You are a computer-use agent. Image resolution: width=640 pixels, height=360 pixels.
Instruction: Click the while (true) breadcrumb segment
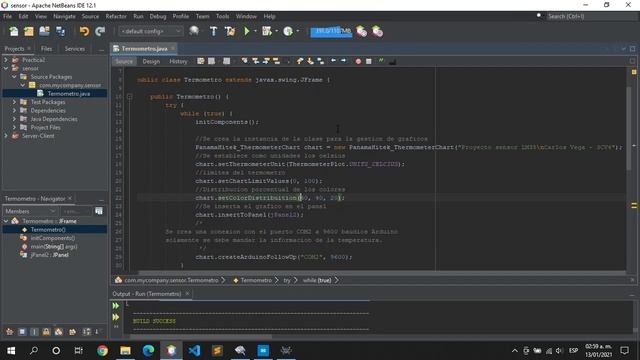[x=317, y=280]
